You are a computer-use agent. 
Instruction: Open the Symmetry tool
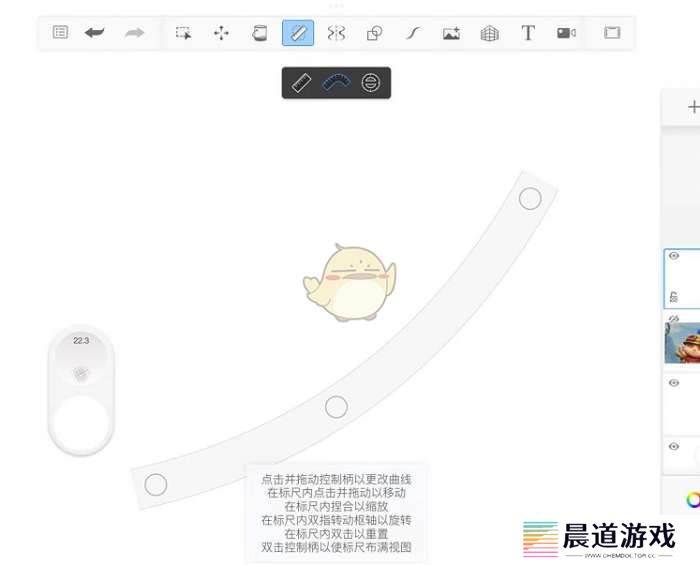pyautogui.click(x=336, y=33)
